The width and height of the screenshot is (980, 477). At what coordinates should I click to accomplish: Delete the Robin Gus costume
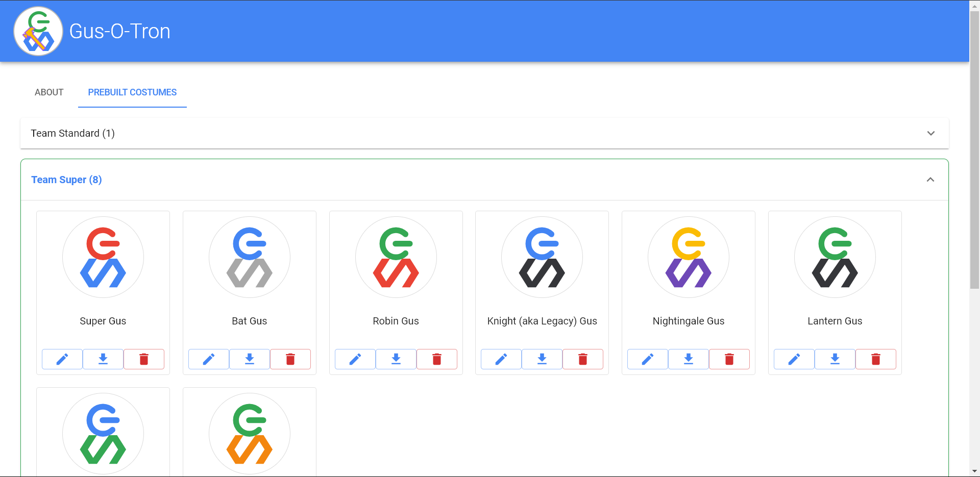pos(437,359)
